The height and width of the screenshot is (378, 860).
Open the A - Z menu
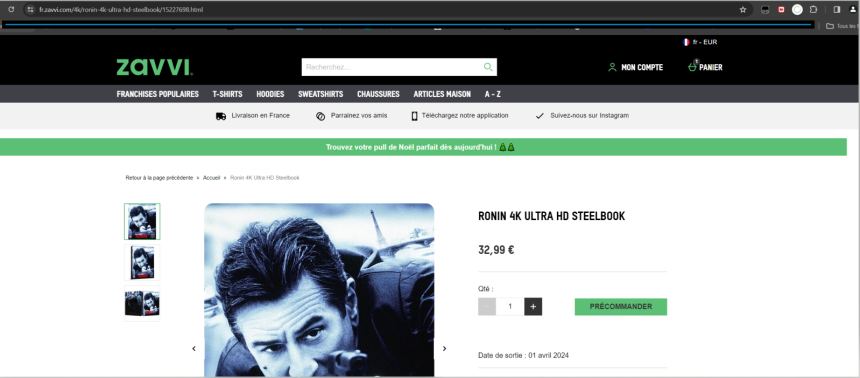(493, 94)
